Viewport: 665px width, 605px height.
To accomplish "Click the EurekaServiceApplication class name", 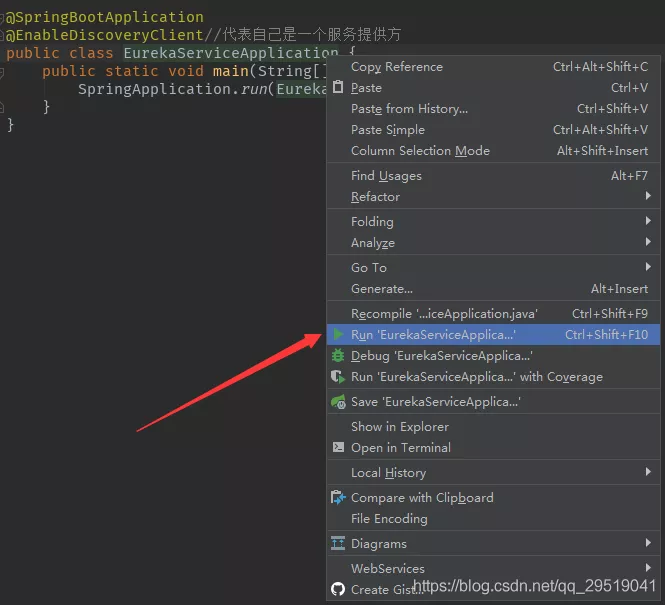I will (231, 53).
